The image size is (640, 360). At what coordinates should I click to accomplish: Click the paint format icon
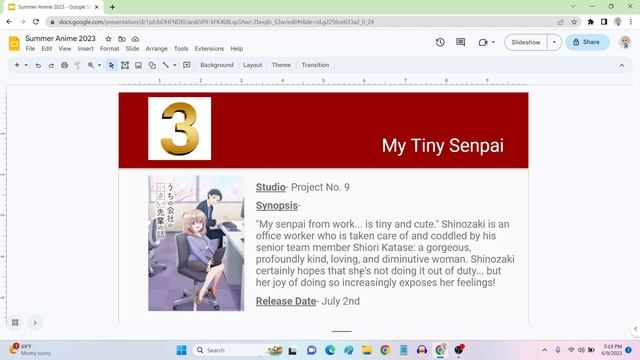[x=78, y=65]
